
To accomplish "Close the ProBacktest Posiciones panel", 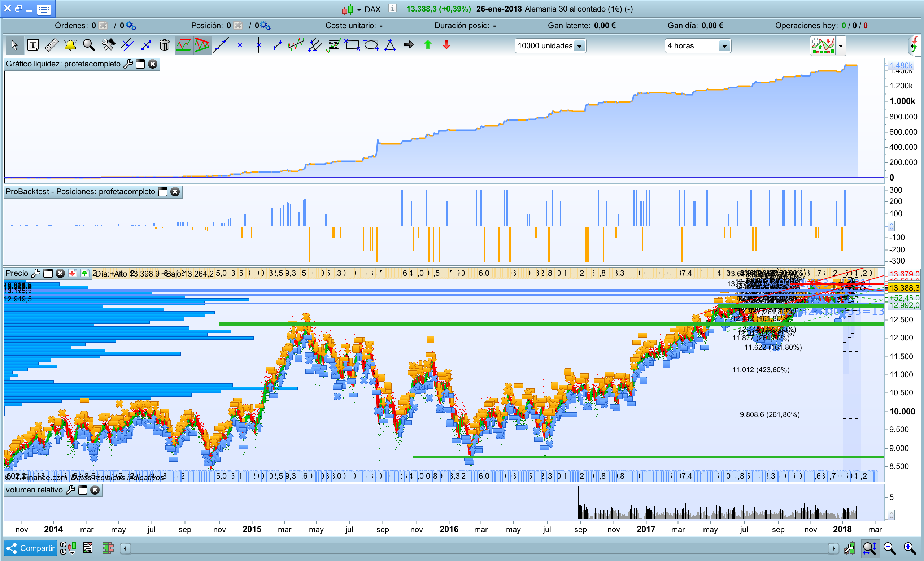I will (175, 192).
